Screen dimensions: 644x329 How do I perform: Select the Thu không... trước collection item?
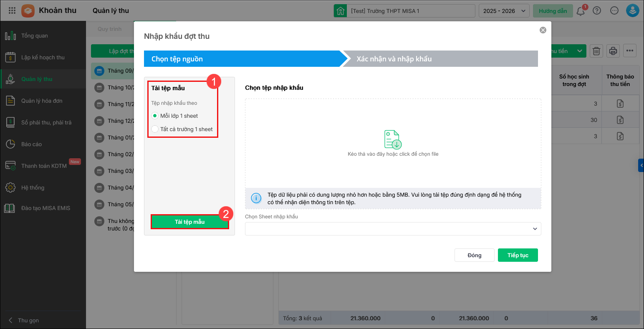[113, 225]
